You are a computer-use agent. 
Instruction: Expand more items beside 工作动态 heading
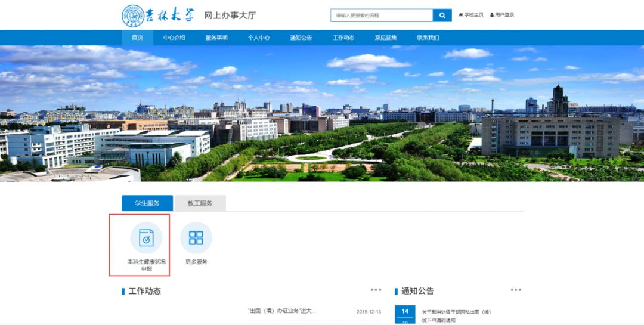(376, 290)
